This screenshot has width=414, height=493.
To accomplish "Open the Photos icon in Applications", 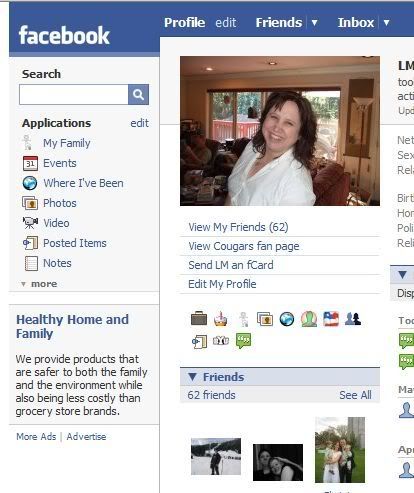I will (x=30, y=203).
